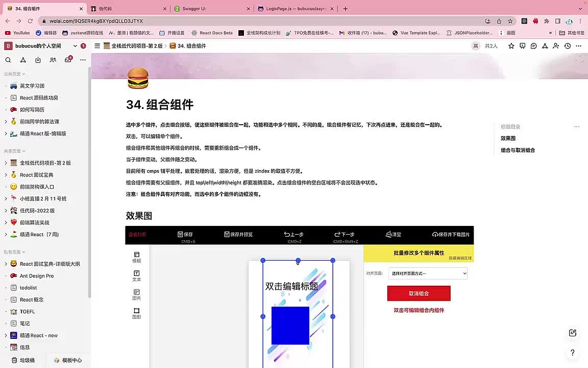
Task: Open the browser extensions puzzle icon
Action: tap(546, 21)
